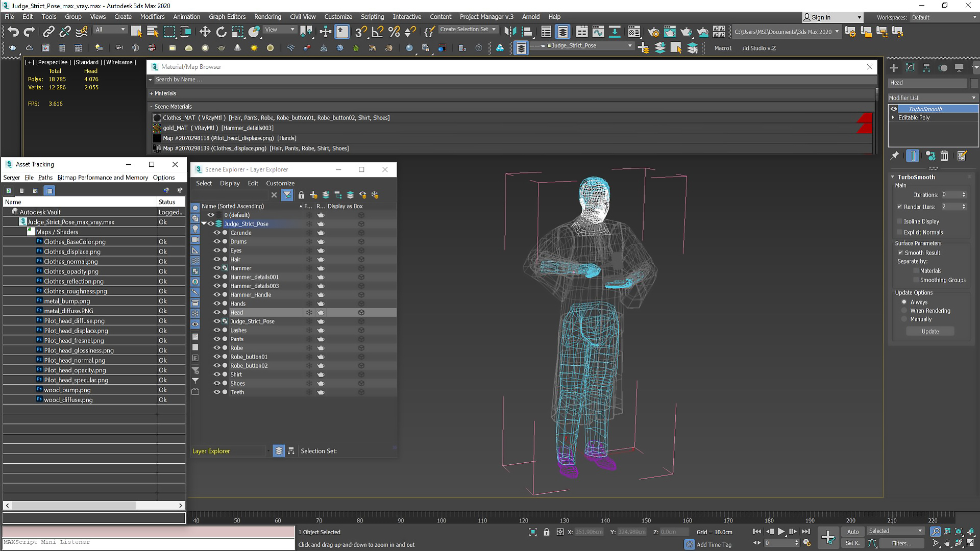Open Customize menu in Scene Explorer
This screenshot has width=980, height=551.
pos(280,183)
